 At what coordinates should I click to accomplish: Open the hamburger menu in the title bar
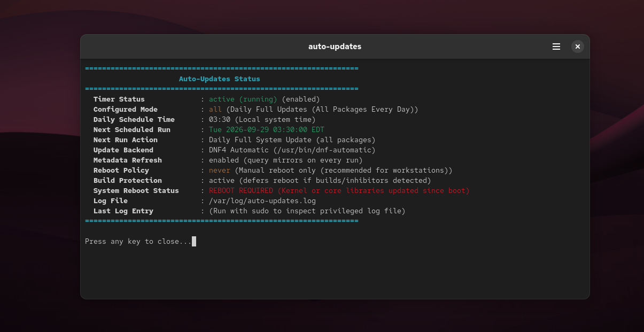[x=556, y=47]
